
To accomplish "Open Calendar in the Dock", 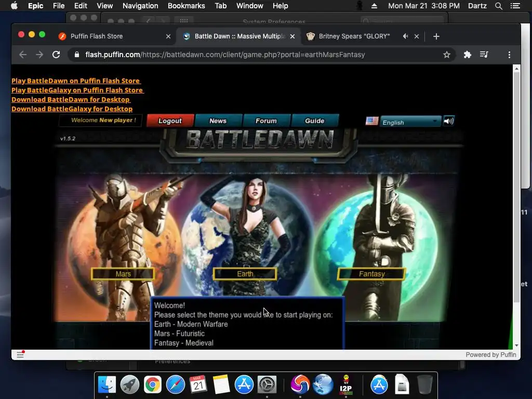I will (x=198, y=385).
